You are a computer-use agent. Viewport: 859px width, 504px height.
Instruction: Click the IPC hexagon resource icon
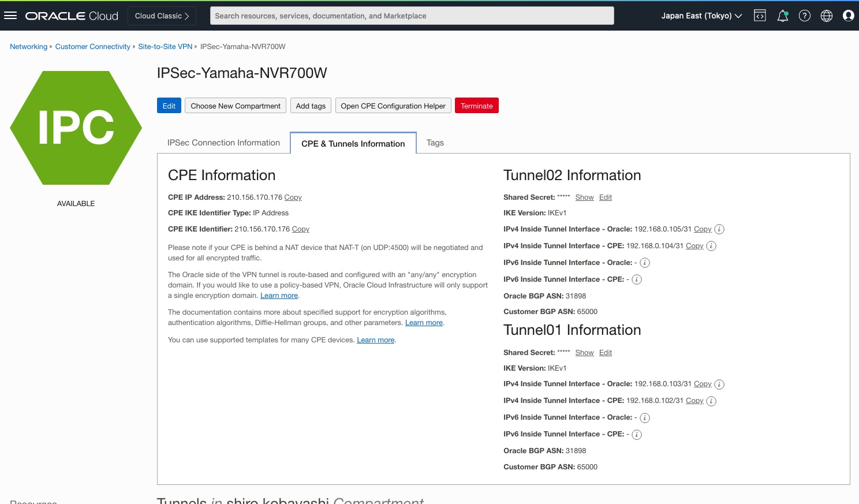point(76,128)
